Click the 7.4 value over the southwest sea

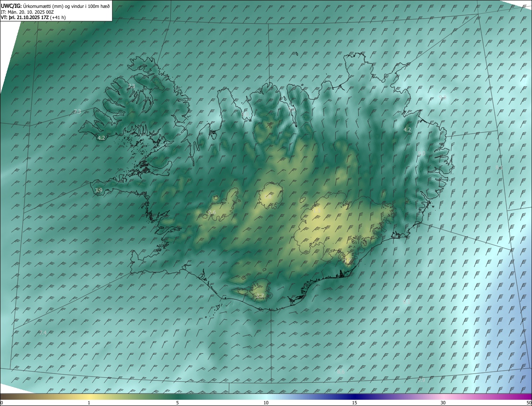point(43,333)
